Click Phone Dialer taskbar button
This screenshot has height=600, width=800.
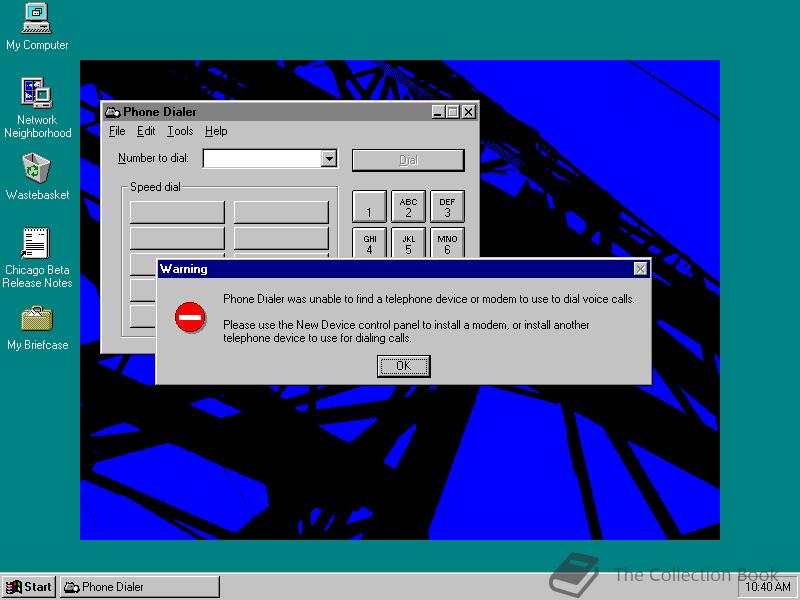click(x=140, y=587)
